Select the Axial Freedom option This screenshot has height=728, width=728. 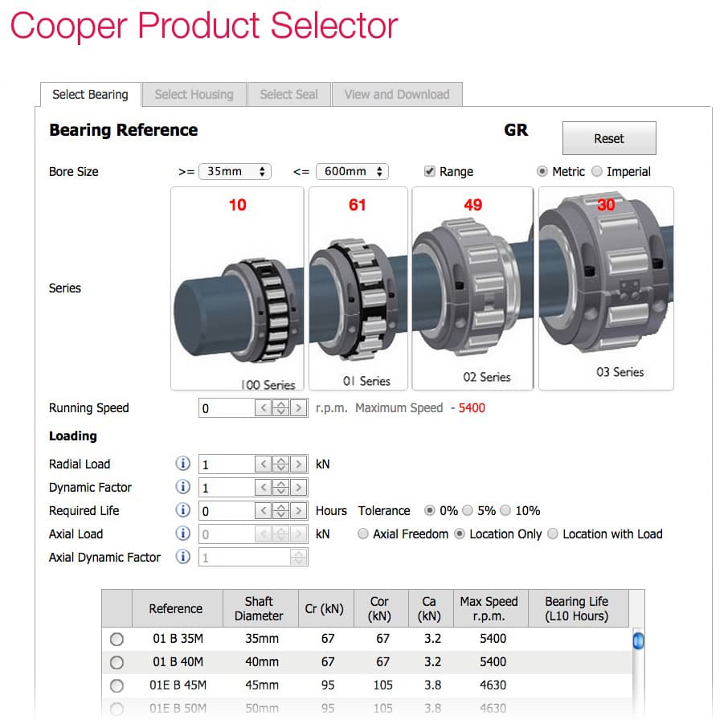(362, 534)
